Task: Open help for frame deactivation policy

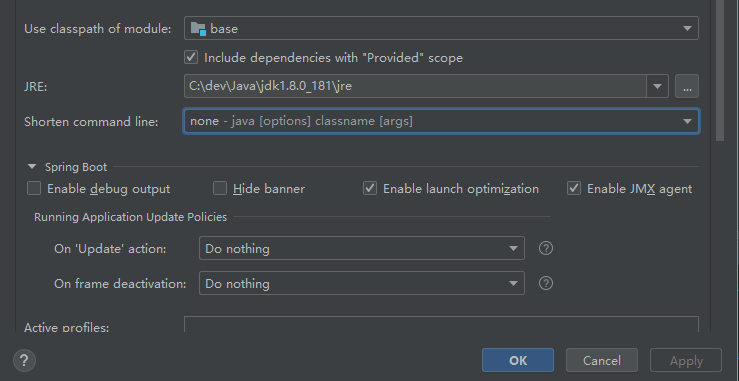Action: click(x=546, y=283)
